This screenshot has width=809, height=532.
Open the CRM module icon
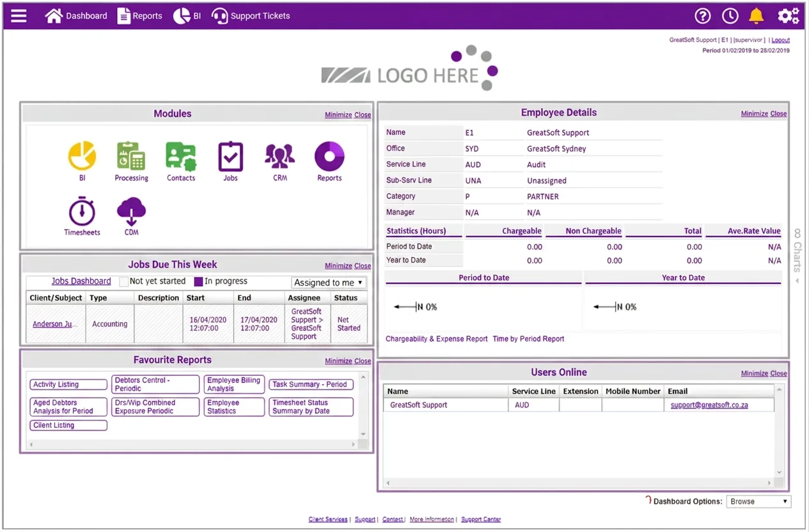pos(280,156)
